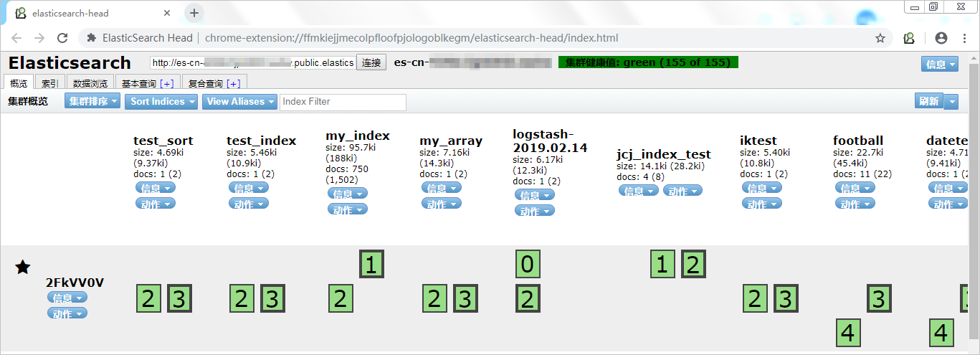Click the browser address bar URL
The width and height of the screenshot is (980, 355).
point(411,38)
